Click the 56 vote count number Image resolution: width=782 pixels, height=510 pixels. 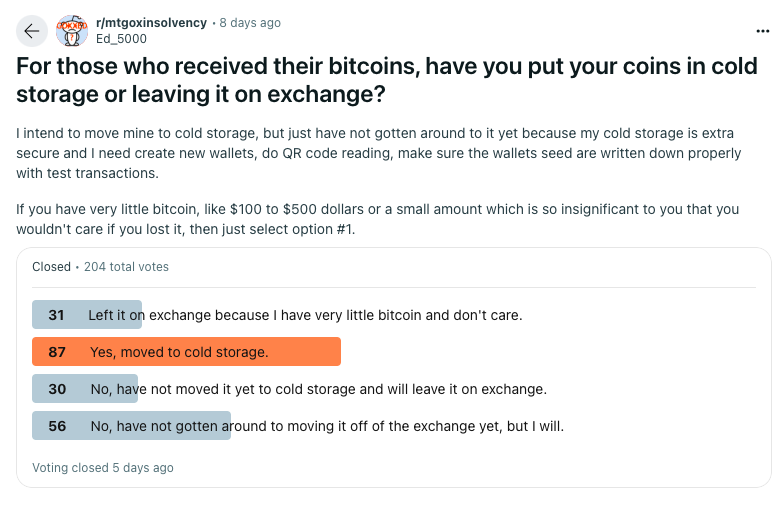tap(57, 426)
